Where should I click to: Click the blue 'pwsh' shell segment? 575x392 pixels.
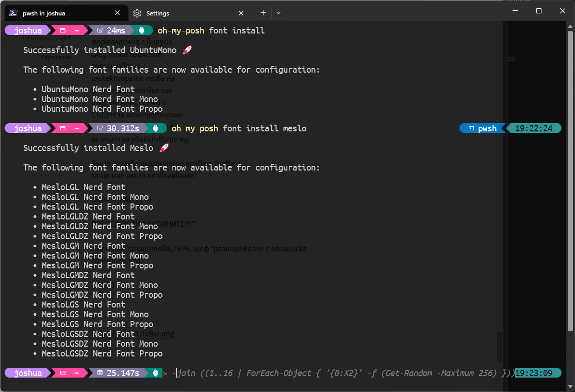(483, 128)
